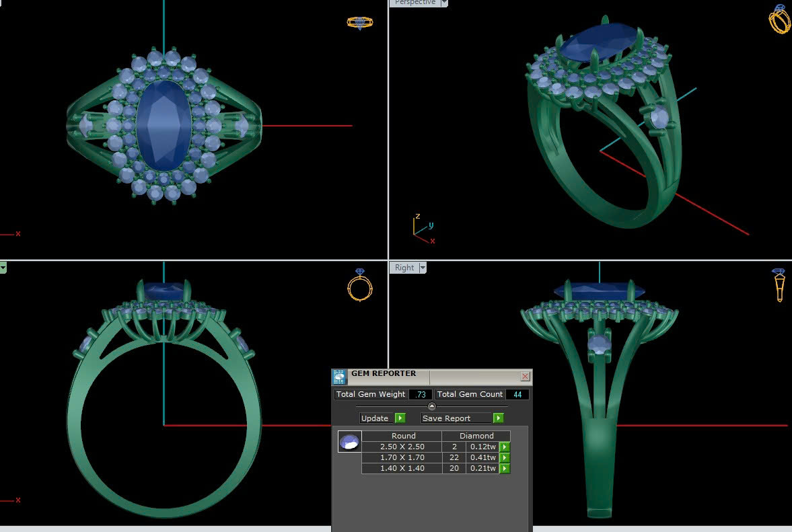Image resolution: width=792 pixels, height=532 pixels.
Task: Click the round diamond gem thumbnail
Action: point(349,442)
